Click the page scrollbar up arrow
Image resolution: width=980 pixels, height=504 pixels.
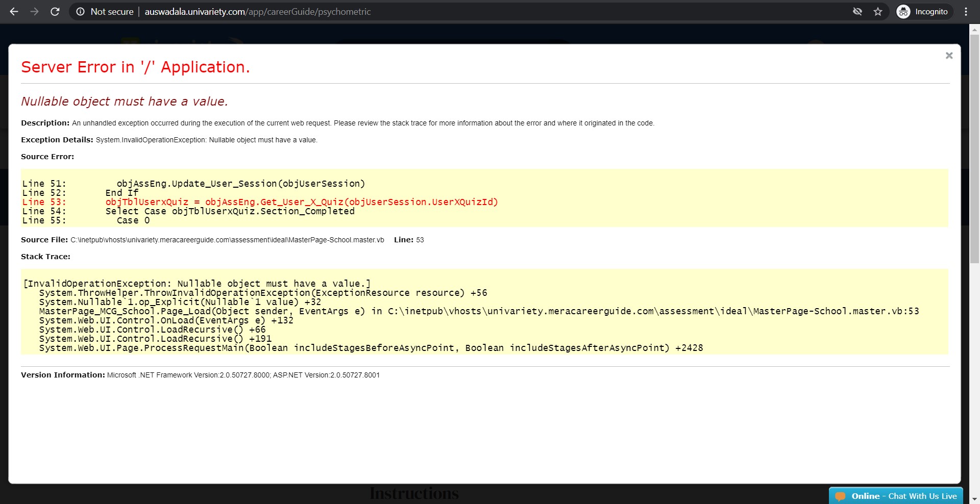[x=974, y=29]
